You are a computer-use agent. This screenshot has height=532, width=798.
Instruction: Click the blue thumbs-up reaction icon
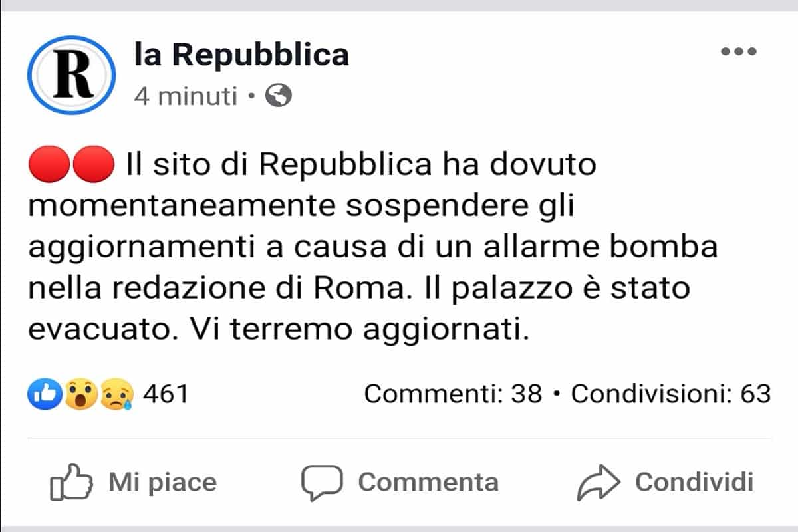45,394
